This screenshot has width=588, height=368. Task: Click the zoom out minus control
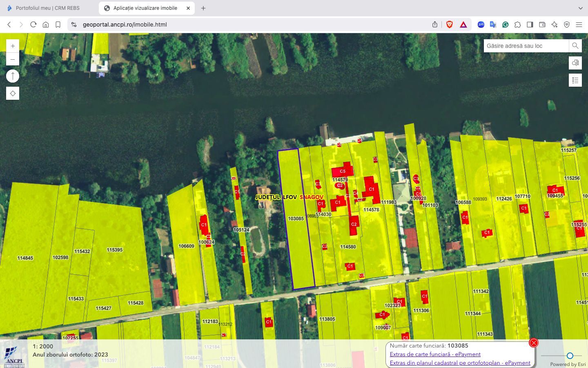tap(13, 59)
